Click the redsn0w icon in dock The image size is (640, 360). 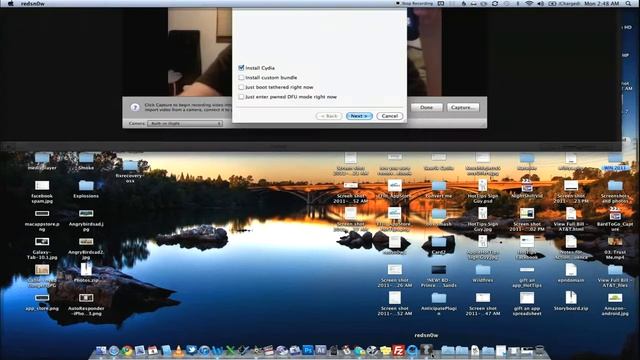pyautogui.click(x=426, y=350)
